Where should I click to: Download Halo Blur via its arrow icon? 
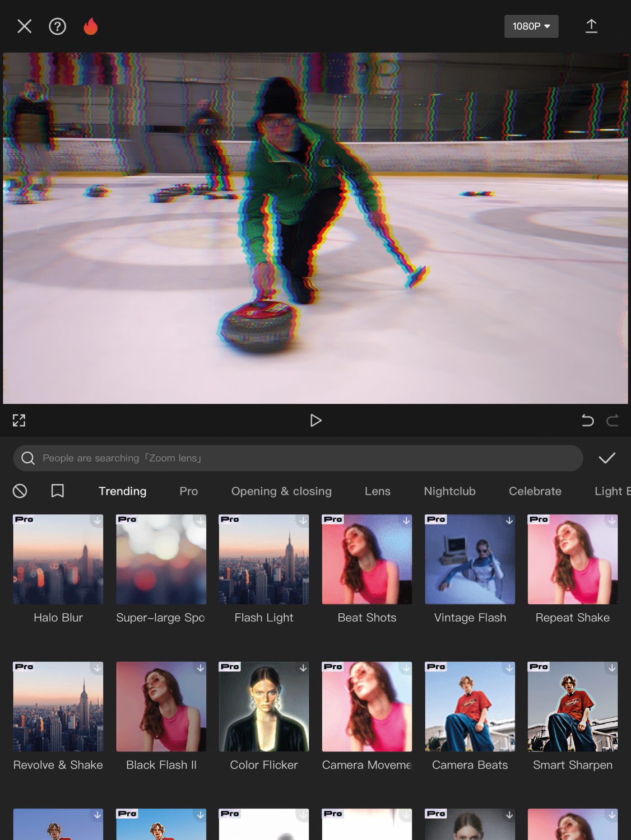click(98, 521)
